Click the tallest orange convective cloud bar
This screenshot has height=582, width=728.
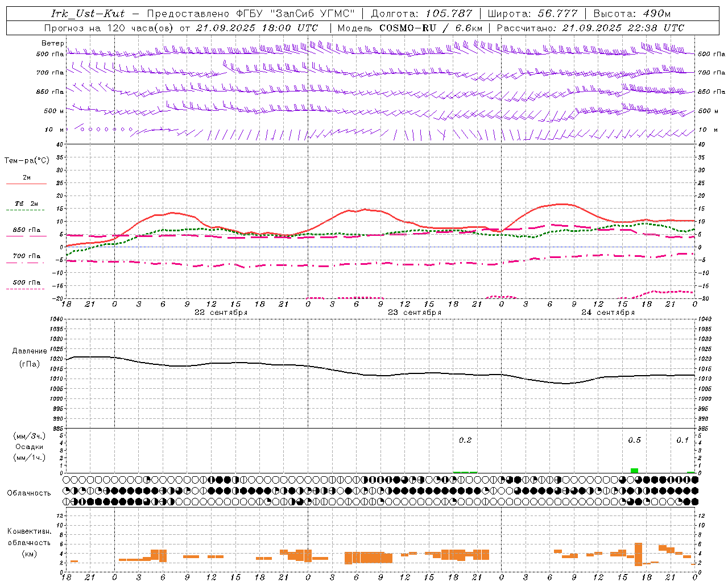638,554
